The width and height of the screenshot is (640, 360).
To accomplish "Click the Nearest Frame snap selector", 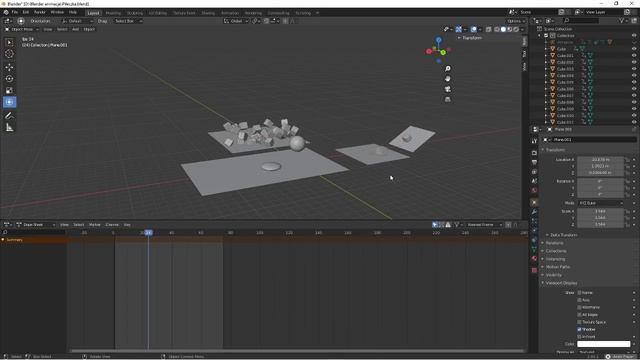I will point(484,225).
